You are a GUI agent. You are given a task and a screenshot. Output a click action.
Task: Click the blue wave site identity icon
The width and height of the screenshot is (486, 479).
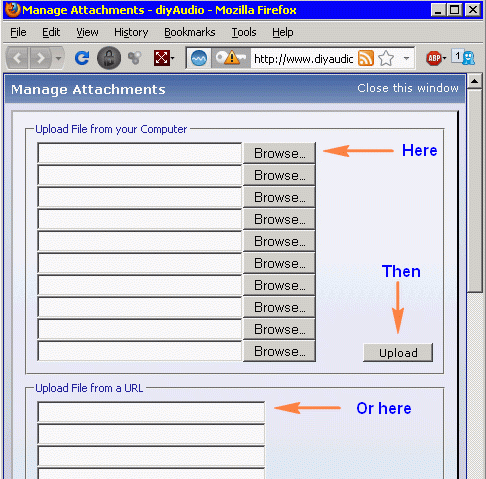click(x=199, y=58)
